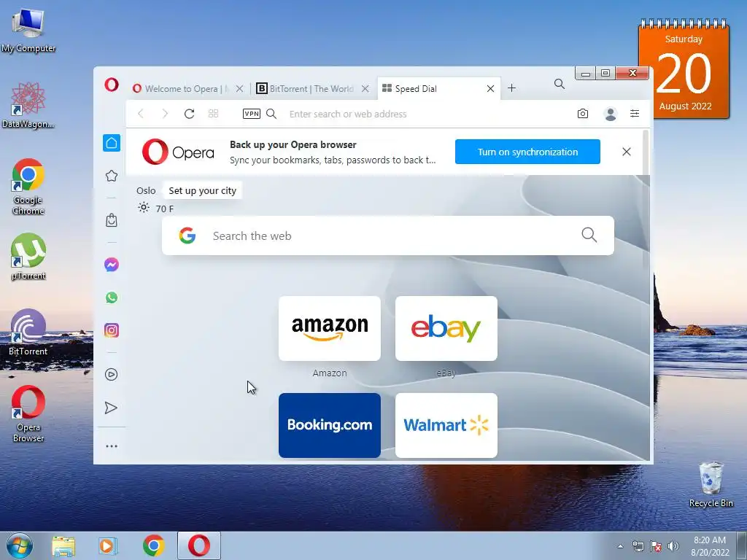
Task: Click the Set up your city link
Action: [x=203, y=190]
